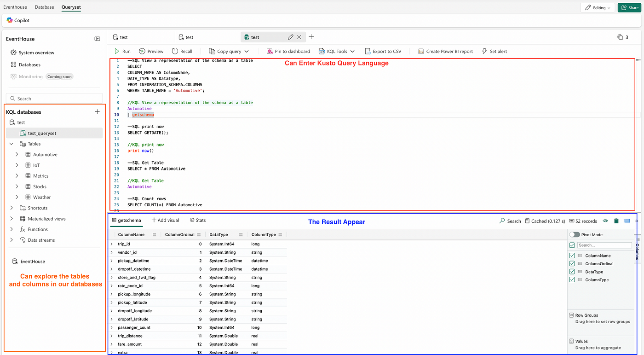
Task: Expand the Shortcuts node
Action: click(11, 208)
